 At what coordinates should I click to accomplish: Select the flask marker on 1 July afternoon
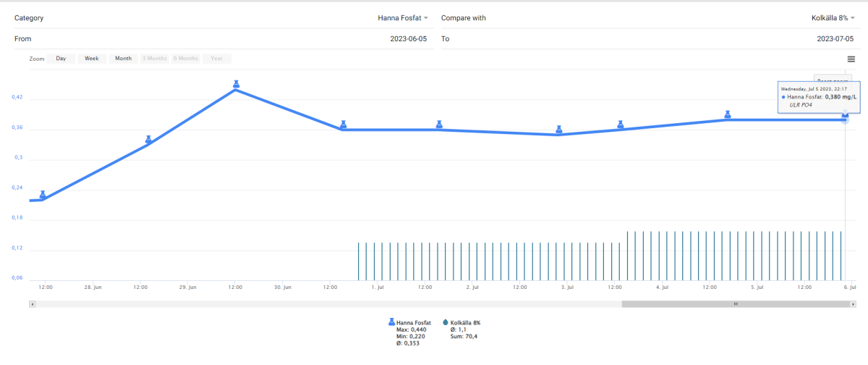point(439,125)
